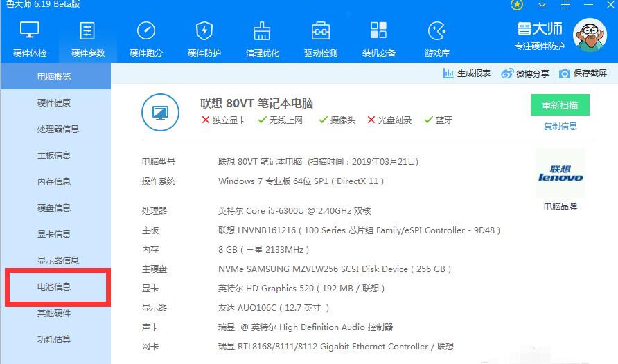Open 游戏库 game library section
The image size is (618, 364).
coord(436,39)
